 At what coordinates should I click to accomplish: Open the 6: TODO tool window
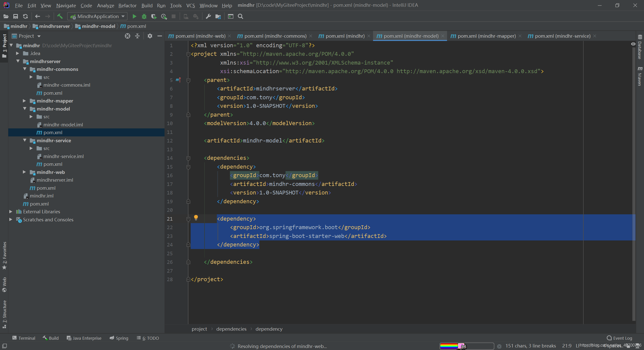pyautogui.click(x=148, y=338)
